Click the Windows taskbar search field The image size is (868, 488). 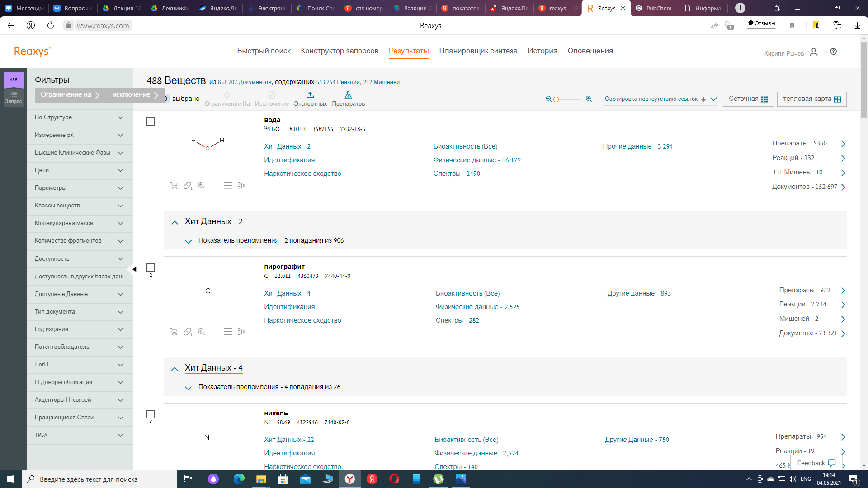tap(99, 479)
